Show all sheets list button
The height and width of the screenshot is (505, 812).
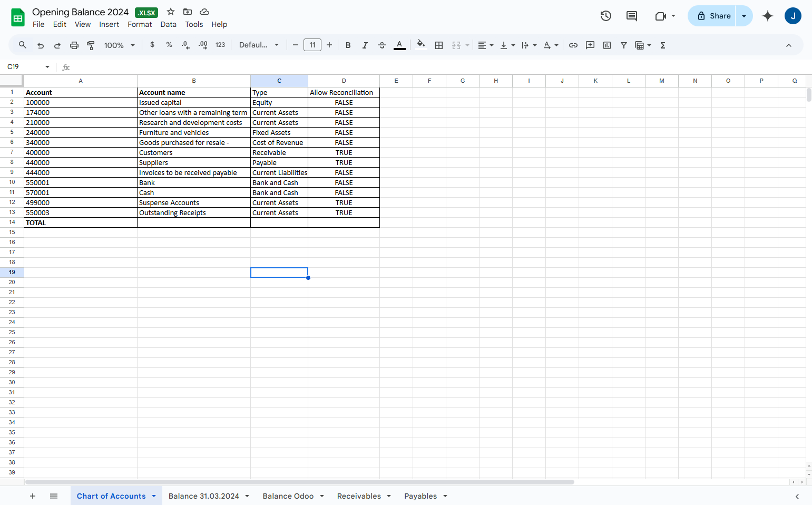(54, 496)
